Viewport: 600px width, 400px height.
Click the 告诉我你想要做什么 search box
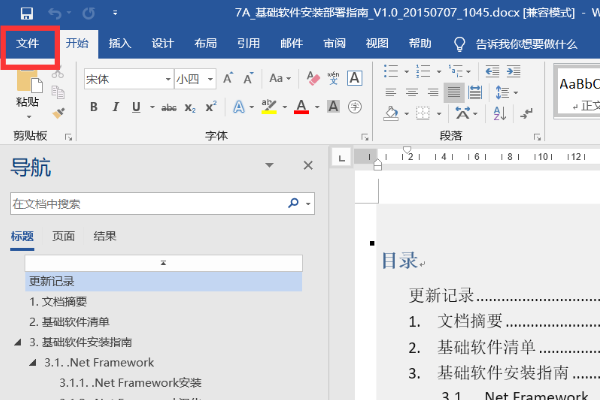pyautogui.click(x=515, y=44)
